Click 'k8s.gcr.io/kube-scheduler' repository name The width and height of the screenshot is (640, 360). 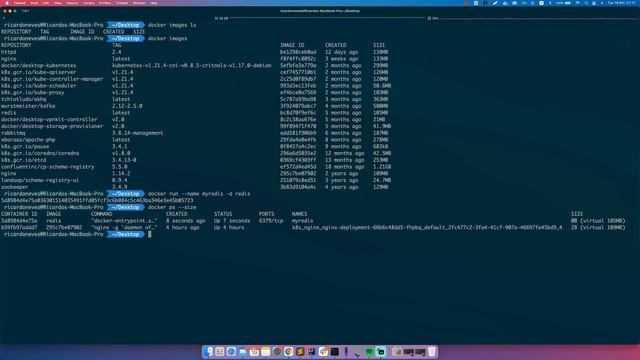[x=38, y=86]
